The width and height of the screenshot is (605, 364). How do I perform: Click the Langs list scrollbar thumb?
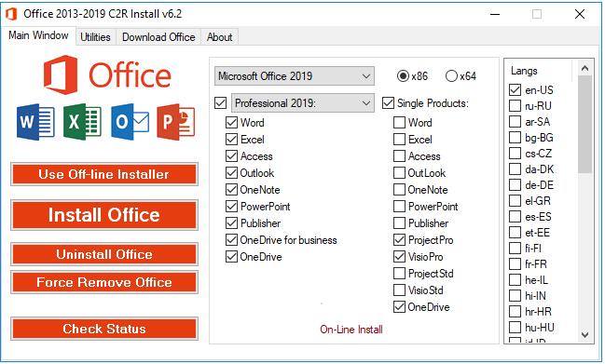coord(584,125)
